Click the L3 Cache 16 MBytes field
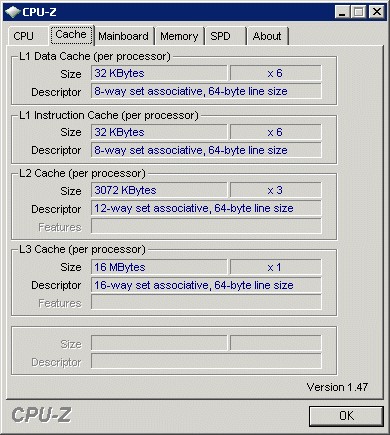390x435 pixels. 159,267
